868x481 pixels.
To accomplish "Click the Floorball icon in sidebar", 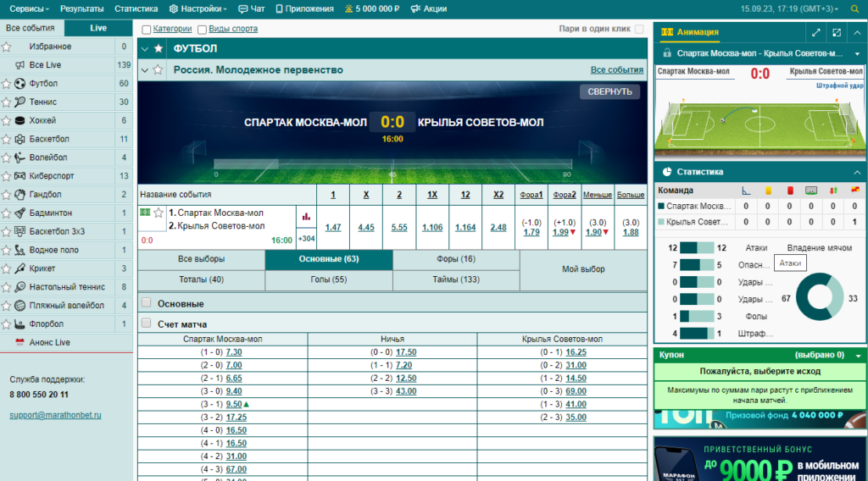I will (x=20, y=324).
